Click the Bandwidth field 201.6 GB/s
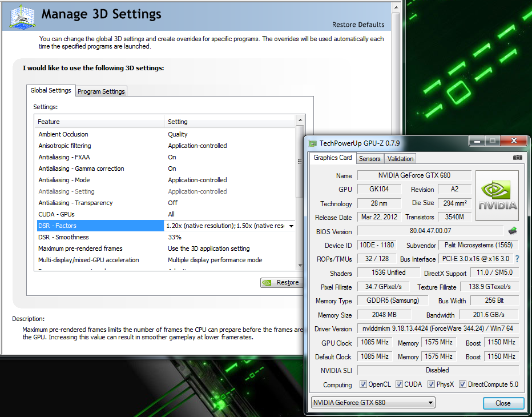The width and height of the screenshot is (532, 417). 489,315
